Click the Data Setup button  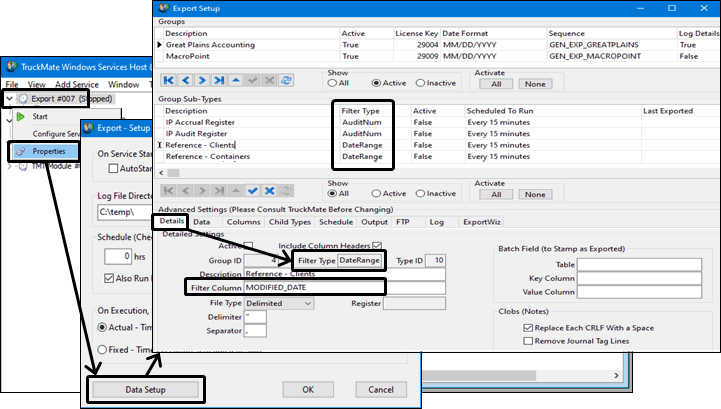click(x=145, y=390)
